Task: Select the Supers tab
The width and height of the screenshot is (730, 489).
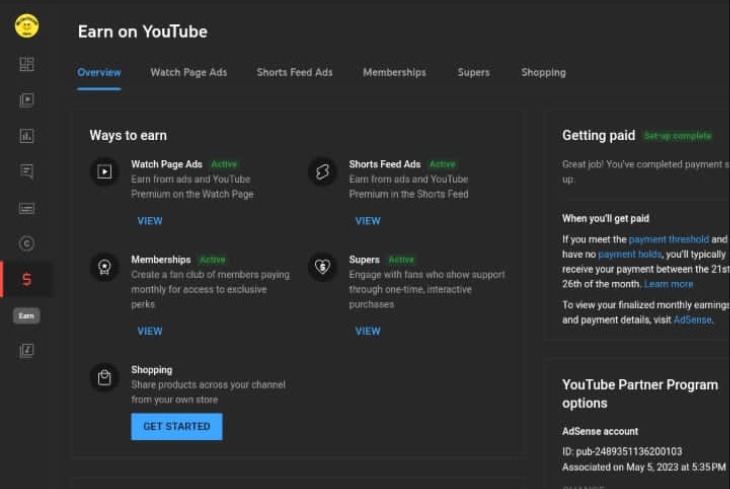Action: click(473, 72)
